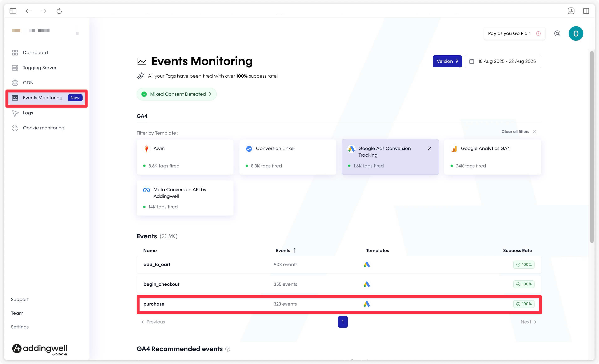
Task: Toggle the browser sidebar panel icon
Action: coord(13,11)
